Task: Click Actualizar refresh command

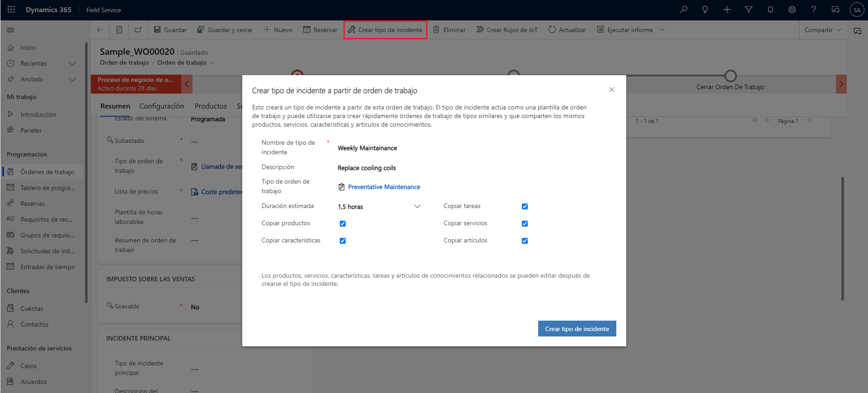Action: click(x=567, y=30)
